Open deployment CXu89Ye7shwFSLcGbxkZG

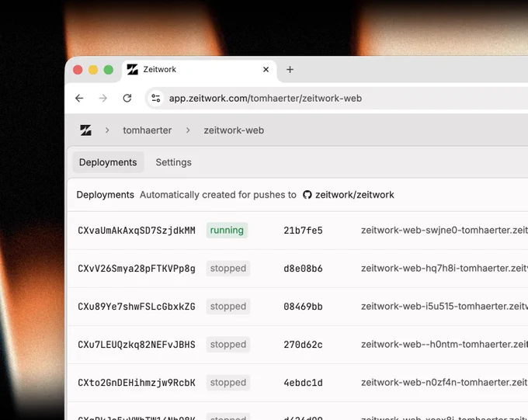point(137,307)
